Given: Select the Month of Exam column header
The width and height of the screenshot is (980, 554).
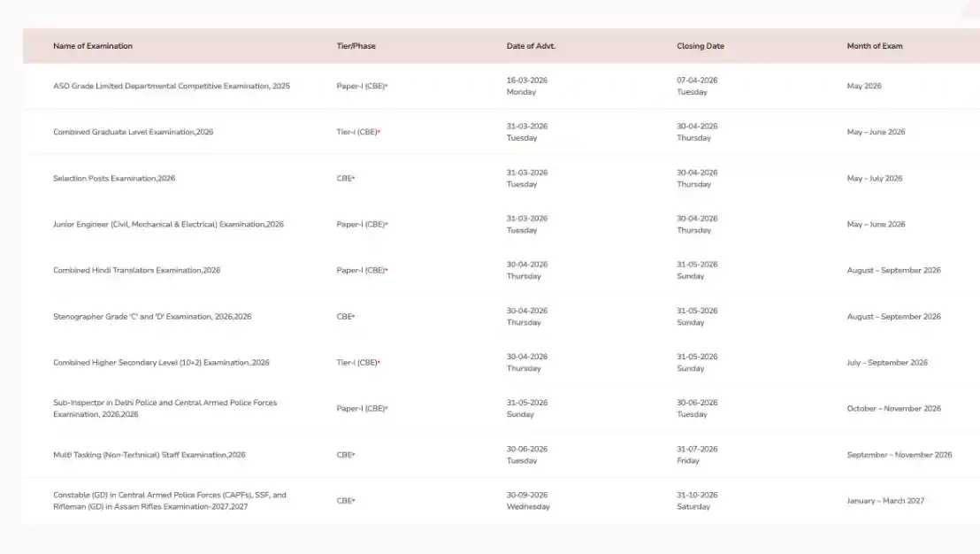Looking at the screenshot, I should tap(875, 46).
